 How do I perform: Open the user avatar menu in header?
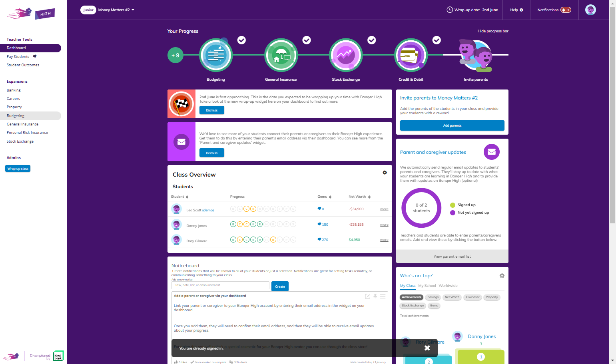(x=590, y=10)
